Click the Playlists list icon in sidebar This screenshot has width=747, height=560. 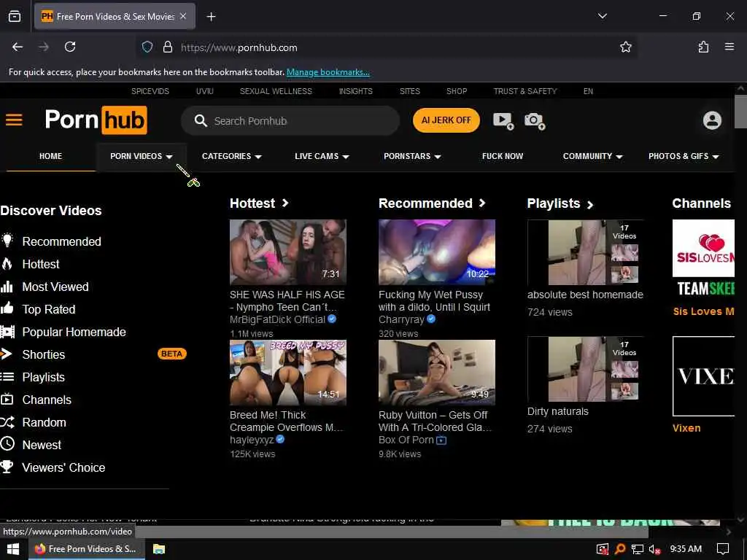click(7, 377)
